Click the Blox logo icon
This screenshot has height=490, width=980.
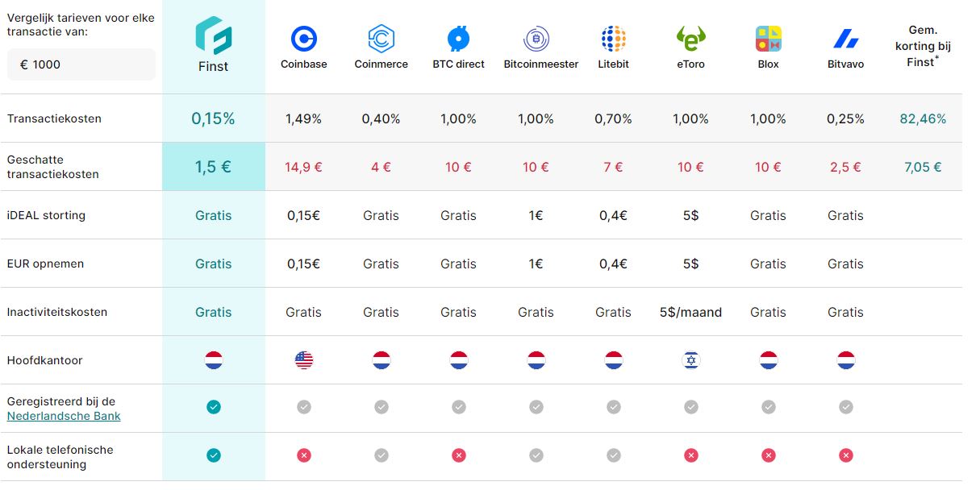coord(768,38)
